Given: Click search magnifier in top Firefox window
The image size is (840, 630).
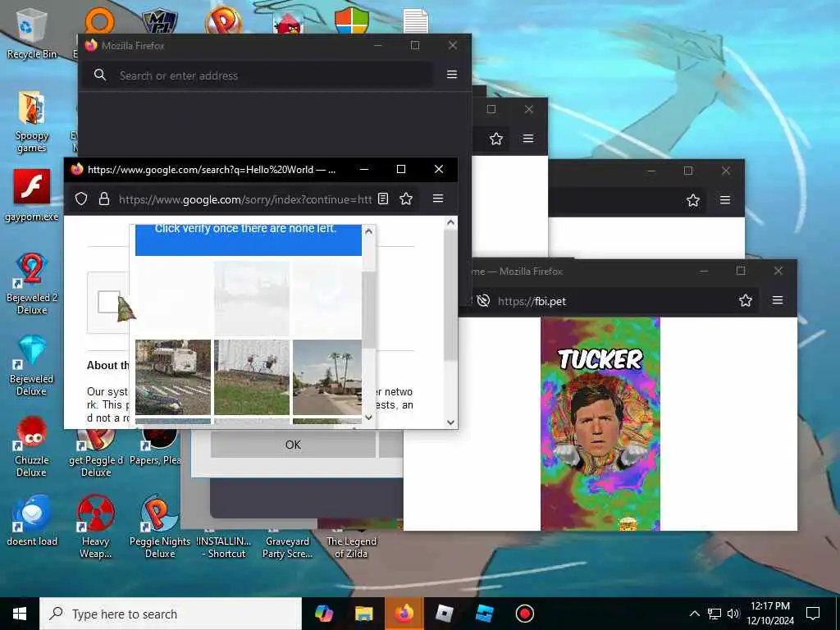Looking at the screenshot, I should [99, 75].
